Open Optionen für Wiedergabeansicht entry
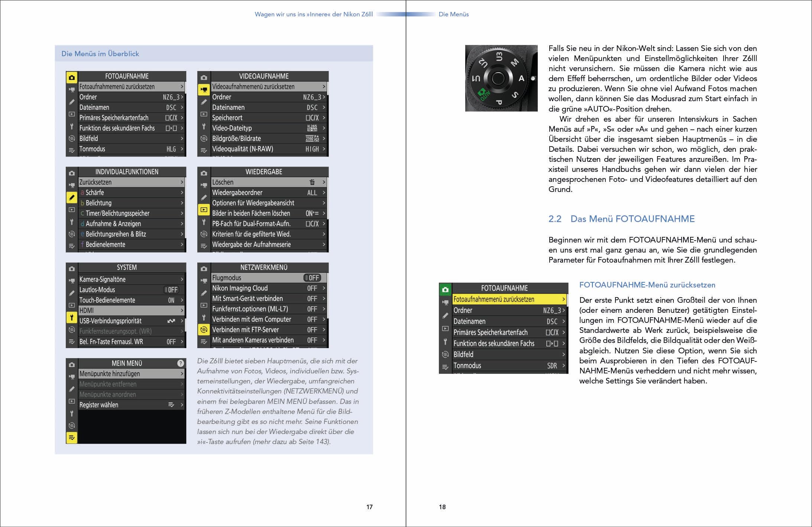Screen dimensions: 812x527 (x=269, y=203)
